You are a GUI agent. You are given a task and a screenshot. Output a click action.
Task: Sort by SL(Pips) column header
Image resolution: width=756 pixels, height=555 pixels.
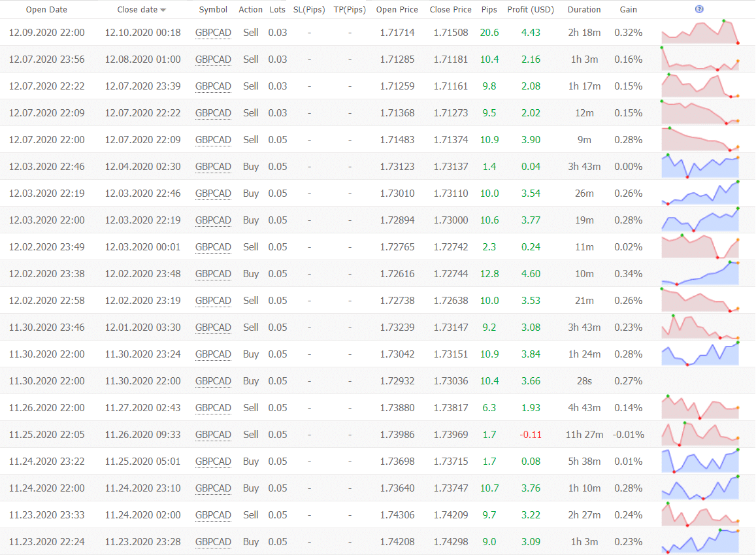[x=309, y=10]
